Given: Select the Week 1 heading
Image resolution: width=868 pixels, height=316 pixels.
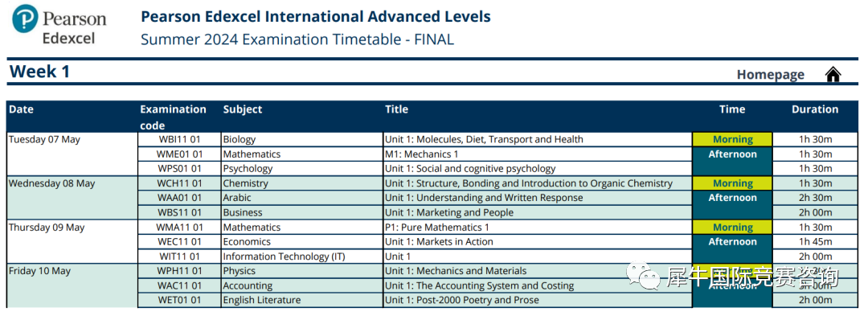Looking at the screenshot, I should click(x=39, y=72).
